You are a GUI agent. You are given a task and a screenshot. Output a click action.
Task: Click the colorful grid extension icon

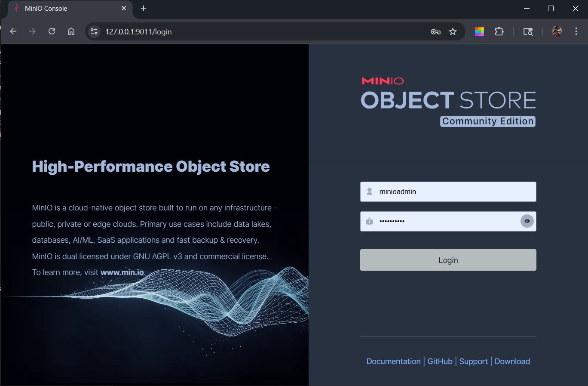479,31
